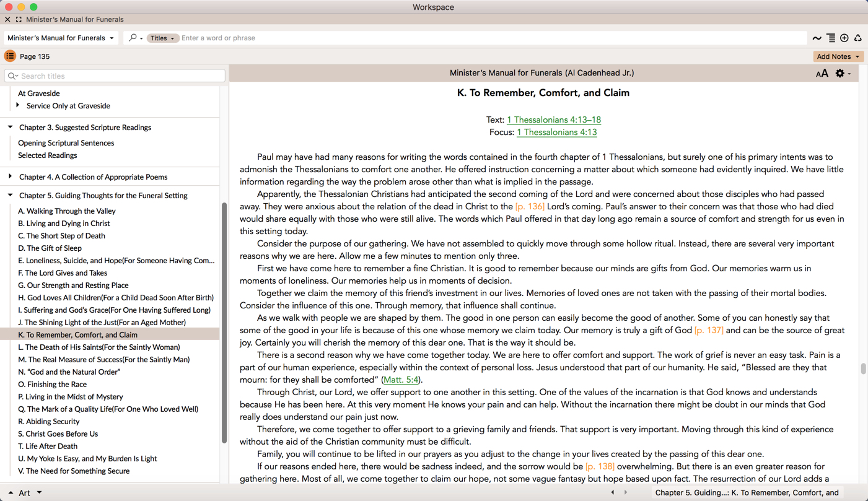Select P. Living in the Midst of Mystery
Image resolution: width=868 pixels, height=501 pixels.
71,397
